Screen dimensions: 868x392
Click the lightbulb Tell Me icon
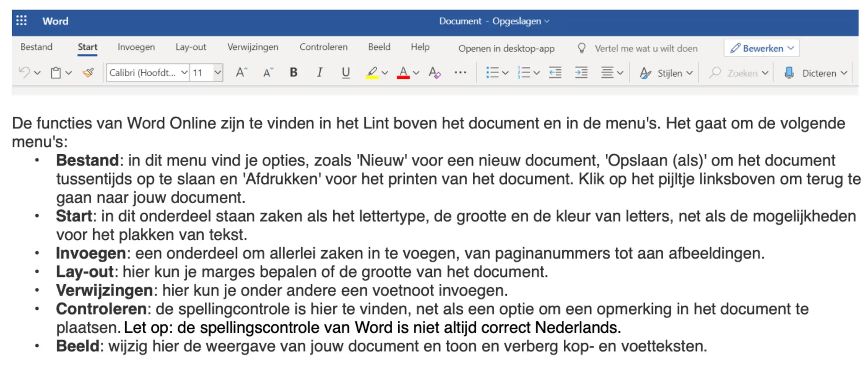click(582, 48)
